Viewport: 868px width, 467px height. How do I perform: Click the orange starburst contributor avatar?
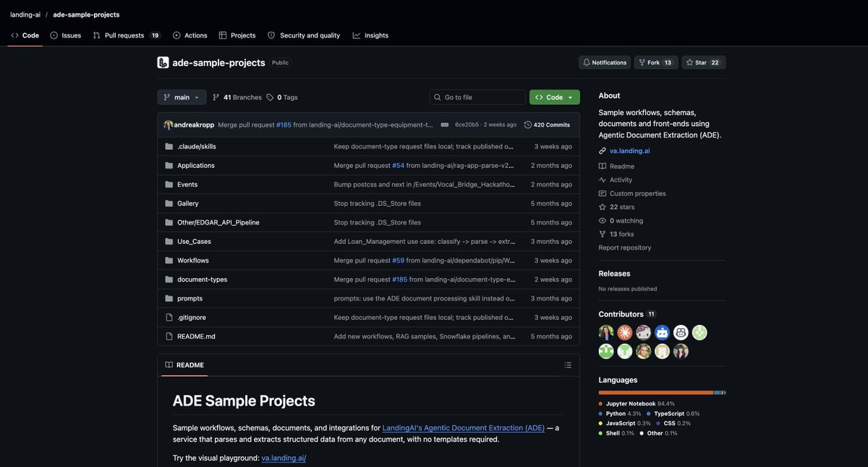pos(624,332)
